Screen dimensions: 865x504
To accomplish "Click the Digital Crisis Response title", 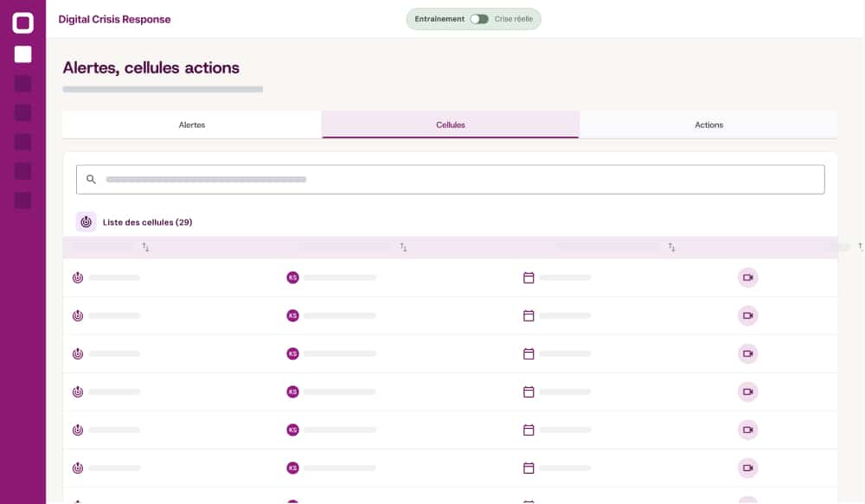I will coord(114,19).
